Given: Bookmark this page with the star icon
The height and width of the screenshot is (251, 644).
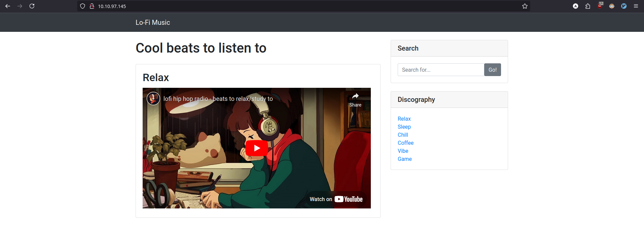Looking at the screenshot, I should [x=525, y=6].
